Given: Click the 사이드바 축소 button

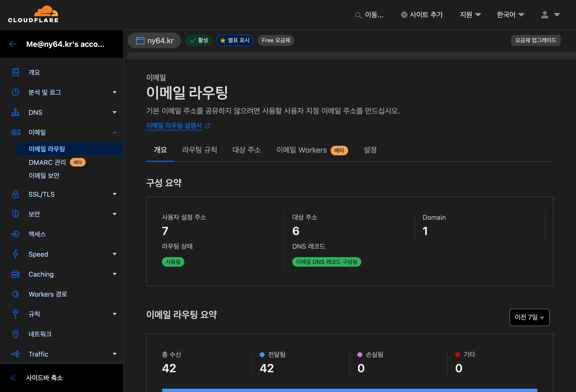Looking at the screenshot, I should tap(61, 378).
